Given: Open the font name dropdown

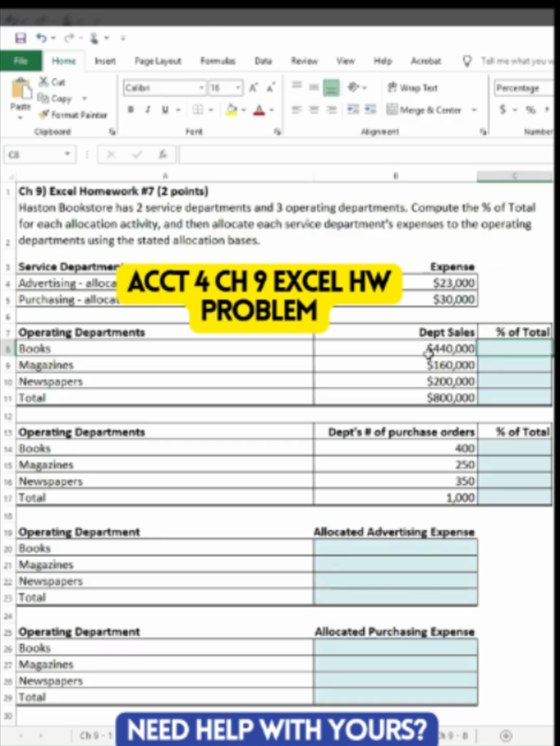Looking at the screenshot, I should pyautogui.click(x=201, y=88).
